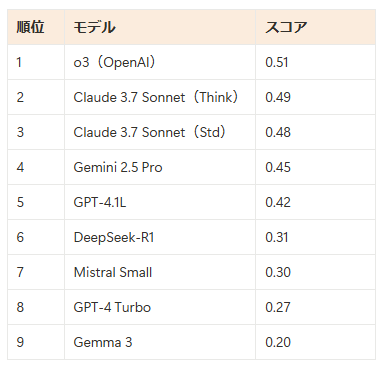Screen dimensions: 382x367
Task: Click the モデル column header
Action: [160, 27]
